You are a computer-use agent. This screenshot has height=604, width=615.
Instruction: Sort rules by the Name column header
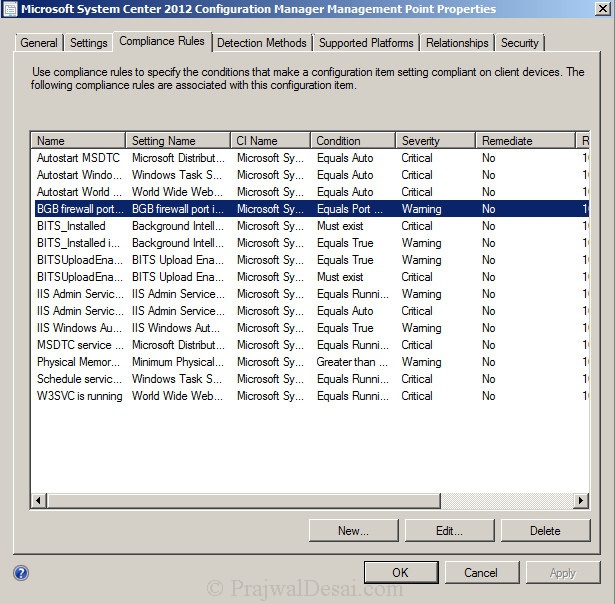click(78, 140)
